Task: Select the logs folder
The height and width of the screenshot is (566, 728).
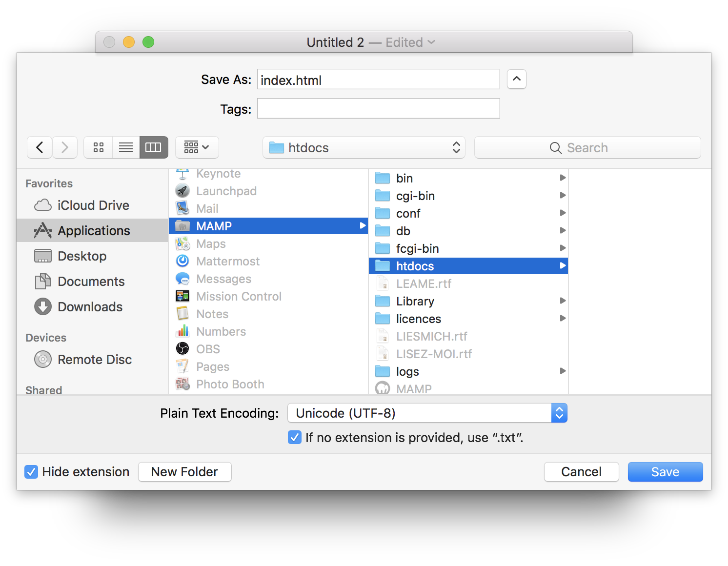Action: (407, 372)
